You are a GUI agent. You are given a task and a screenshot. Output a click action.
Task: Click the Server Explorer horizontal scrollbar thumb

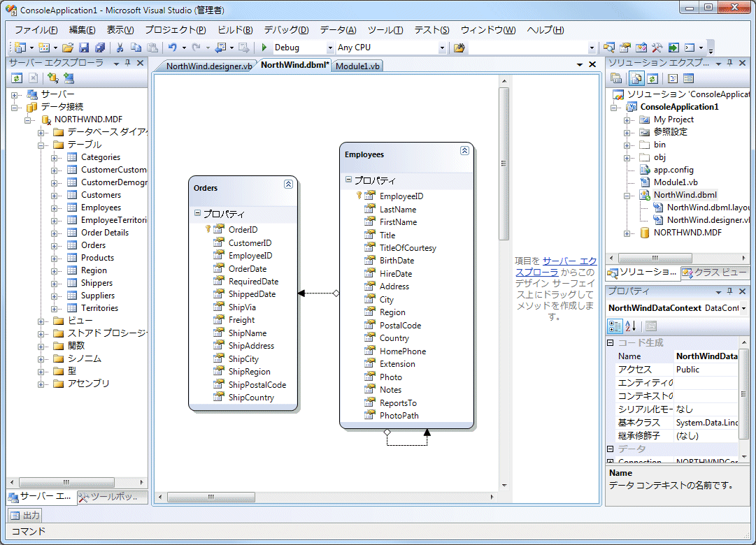pyautogui.click(x=66, y=482)
